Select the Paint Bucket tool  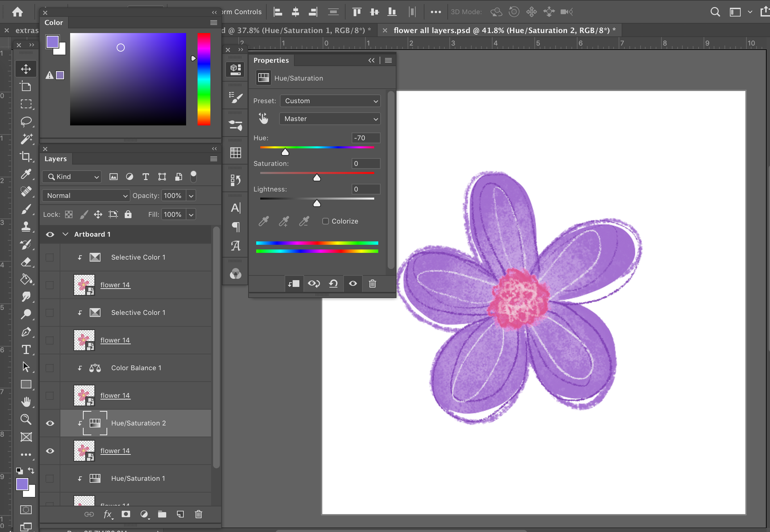[x=26, y=279]
